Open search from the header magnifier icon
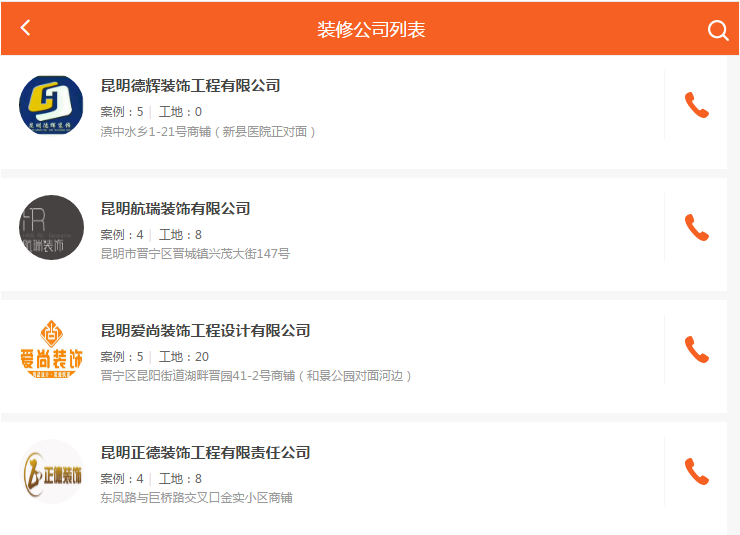 tap(718, 30)
